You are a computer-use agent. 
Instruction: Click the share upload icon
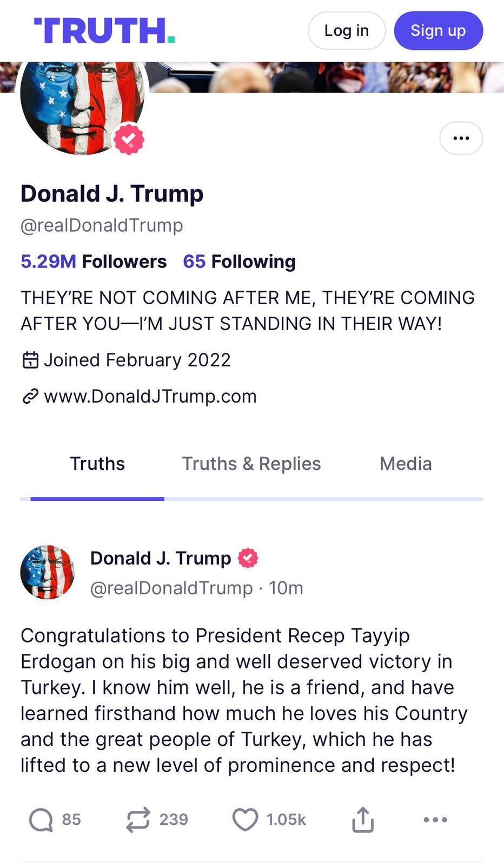click(x=363, y=819)
